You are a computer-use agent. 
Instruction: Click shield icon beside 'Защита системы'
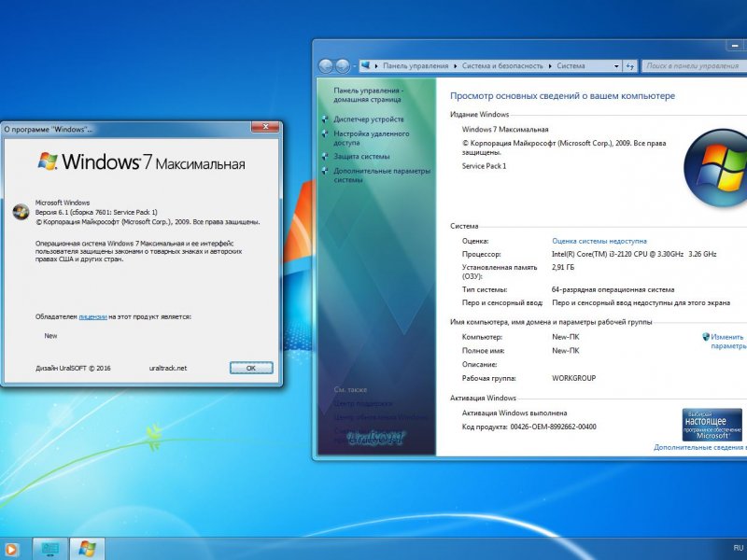(325, 156)
